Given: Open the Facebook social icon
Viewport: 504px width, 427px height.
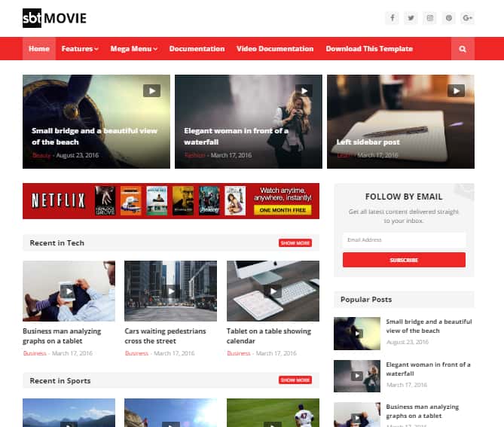Looking at the screenshot, I should 393,18.
